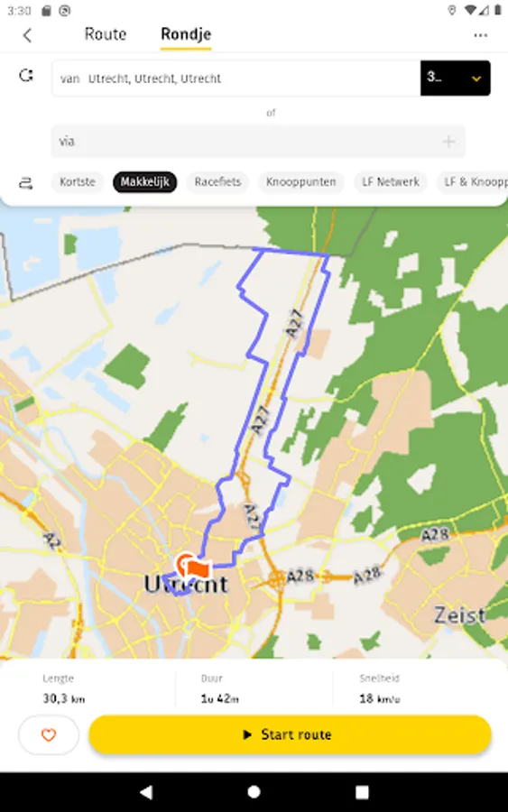Tap Android recent apps square button

pyautogui.click(x=362, y=792)
